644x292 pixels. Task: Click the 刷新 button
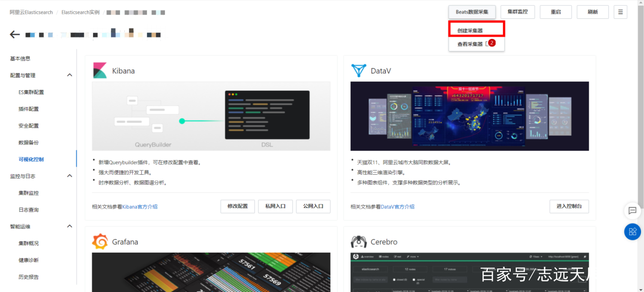[593, 12]
